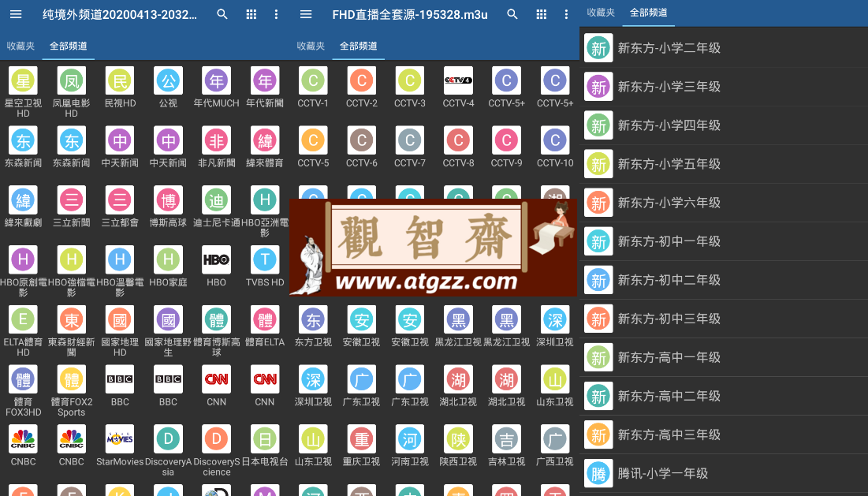Select 新东方-小学六年级 list row
Screen dimensions: 868x496
coord(724,203)
